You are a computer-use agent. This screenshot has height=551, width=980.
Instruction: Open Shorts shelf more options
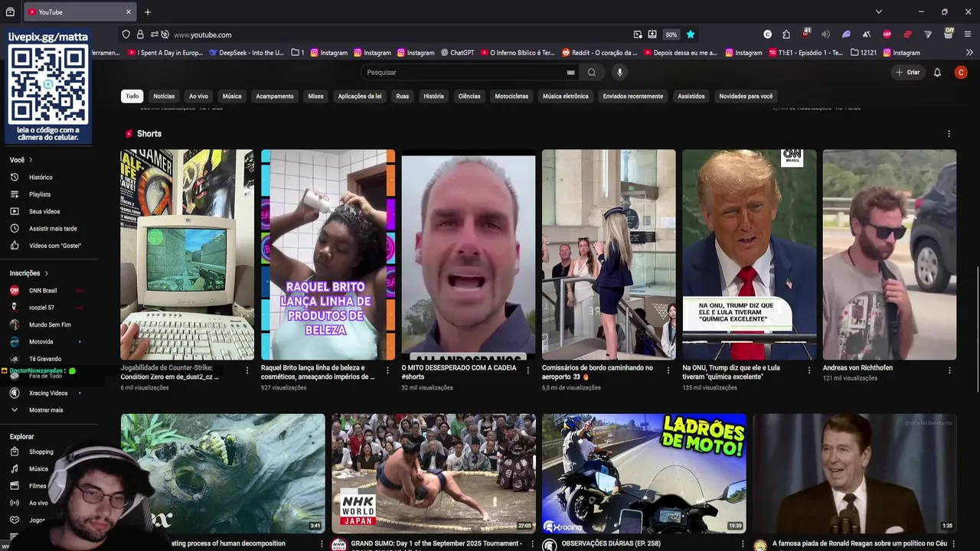click(x=949, y=134)
